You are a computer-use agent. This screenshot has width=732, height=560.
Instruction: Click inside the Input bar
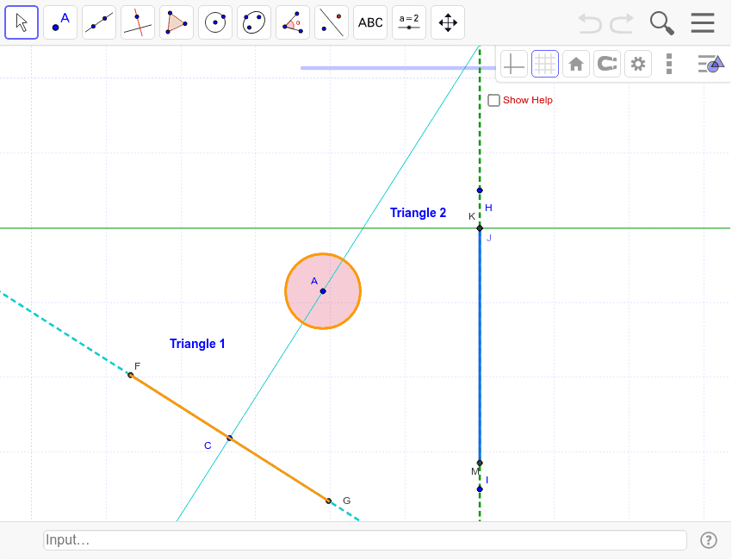tap(365, 540)
